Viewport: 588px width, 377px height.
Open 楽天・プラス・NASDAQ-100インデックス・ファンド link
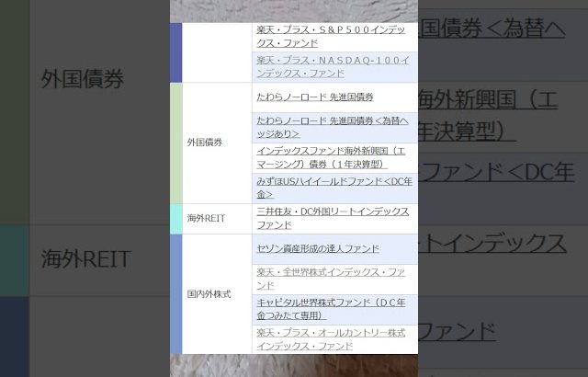point(333,67)
